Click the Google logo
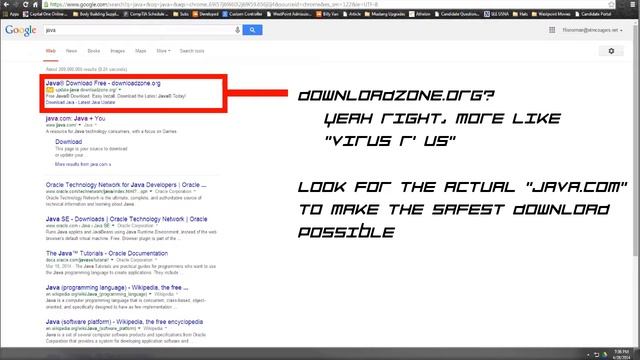Viewport: 640px width, 360px height. point(21,31)
